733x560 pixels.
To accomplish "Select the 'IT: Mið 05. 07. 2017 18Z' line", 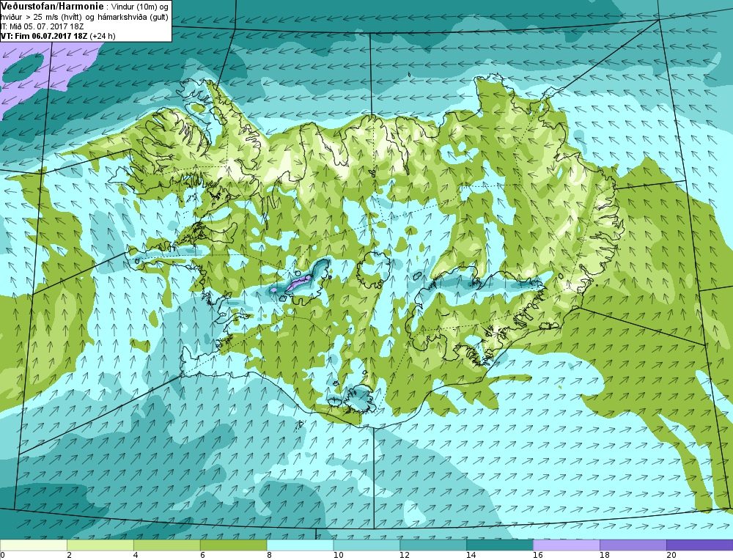I will click(x=42, y=26).
